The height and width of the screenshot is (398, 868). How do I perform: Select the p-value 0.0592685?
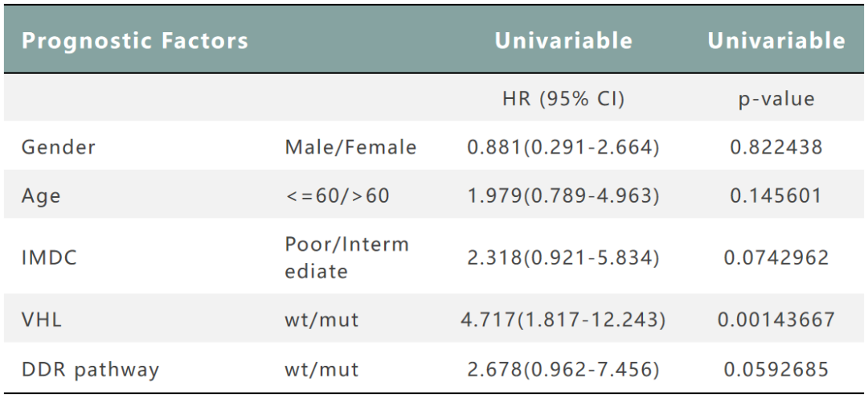776,369
